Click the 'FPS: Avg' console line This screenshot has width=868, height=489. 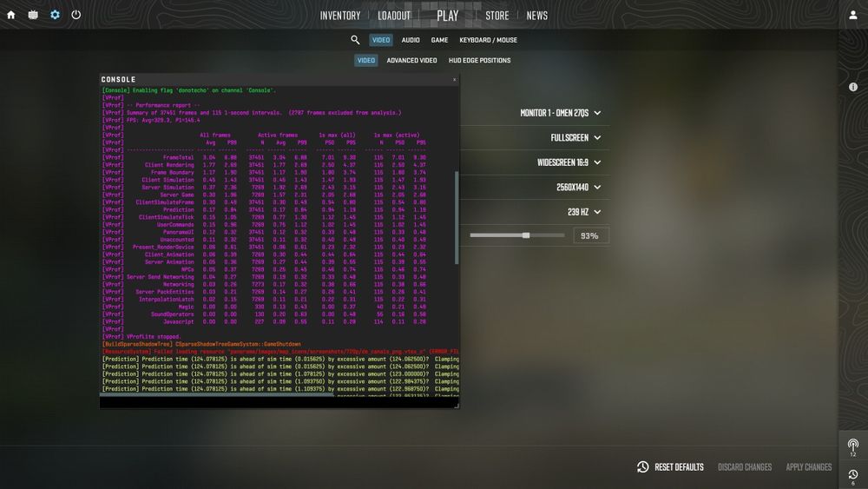point(151,120)
